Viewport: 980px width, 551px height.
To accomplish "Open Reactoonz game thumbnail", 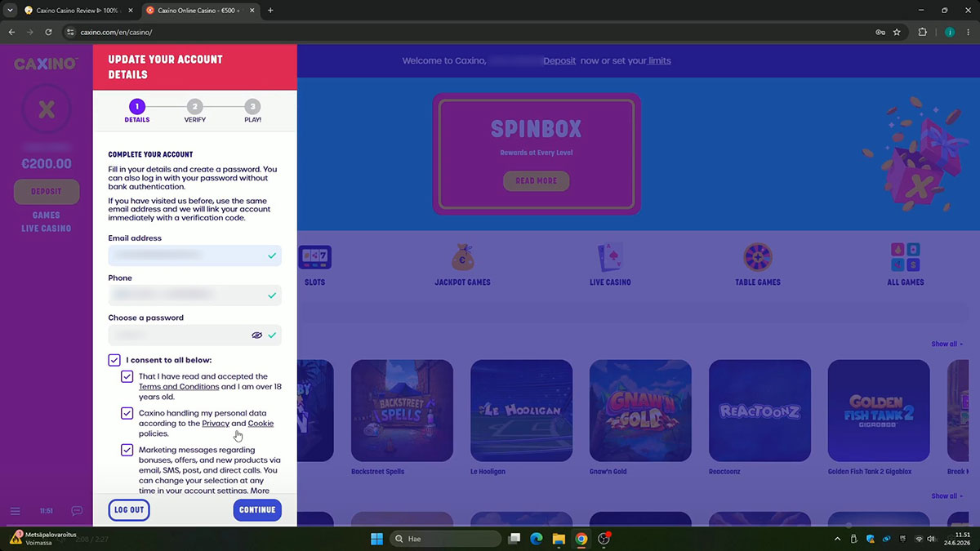I will coord(759,411).
